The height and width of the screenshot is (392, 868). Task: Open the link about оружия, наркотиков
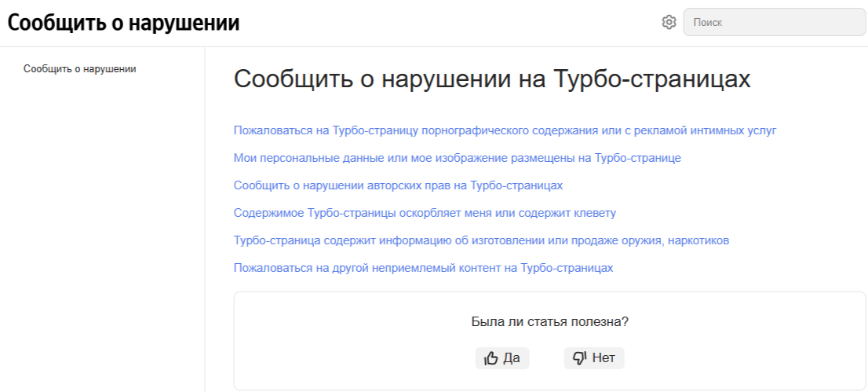(482, 240)
